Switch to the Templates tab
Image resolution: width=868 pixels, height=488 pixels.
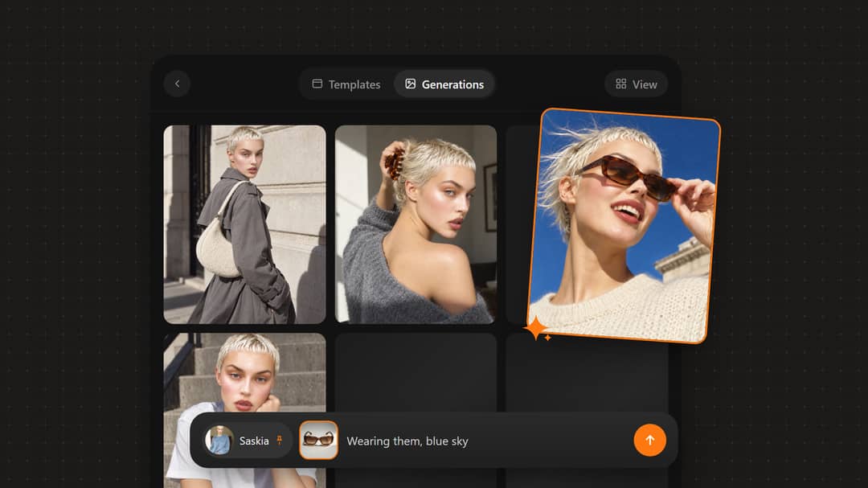[346, 84]
